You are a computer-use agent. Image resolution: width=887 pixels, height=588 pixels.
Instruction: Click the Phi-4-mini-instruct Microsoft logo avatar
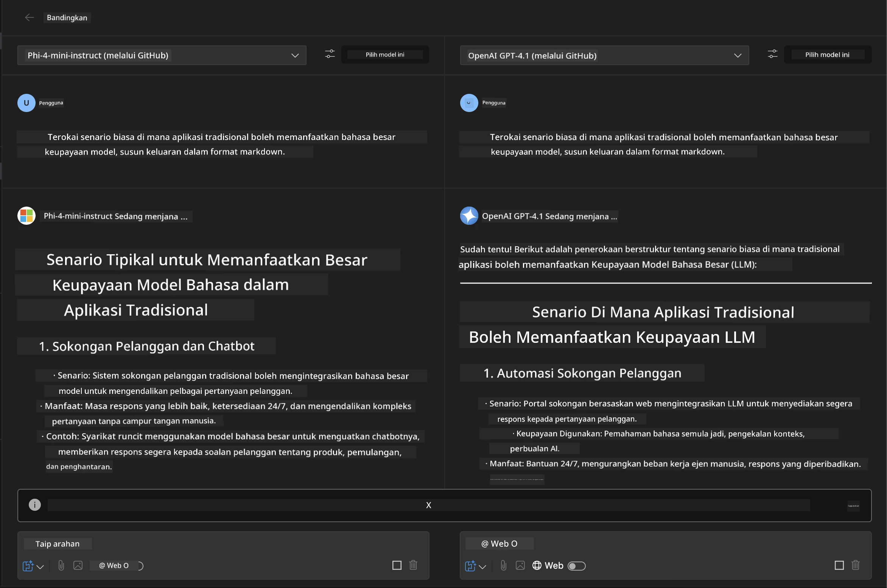click(x=26, y=216)
